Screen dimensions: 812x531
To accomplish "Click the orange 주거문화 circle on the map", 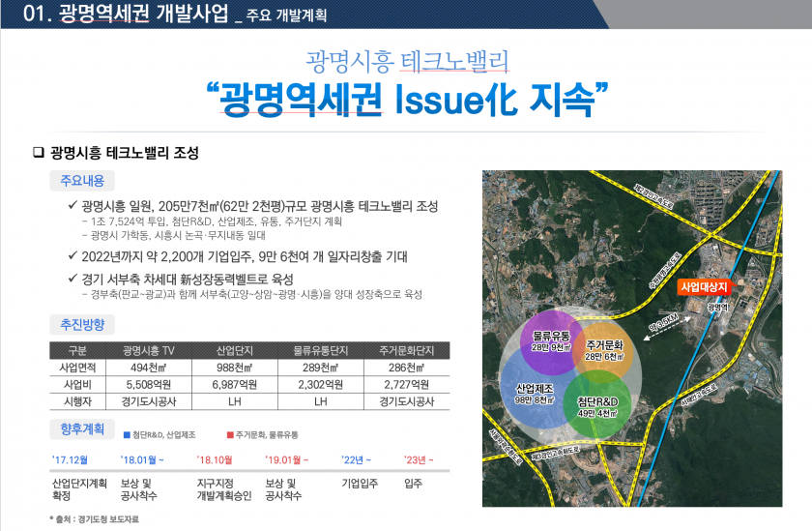I will tap(604, 349).
